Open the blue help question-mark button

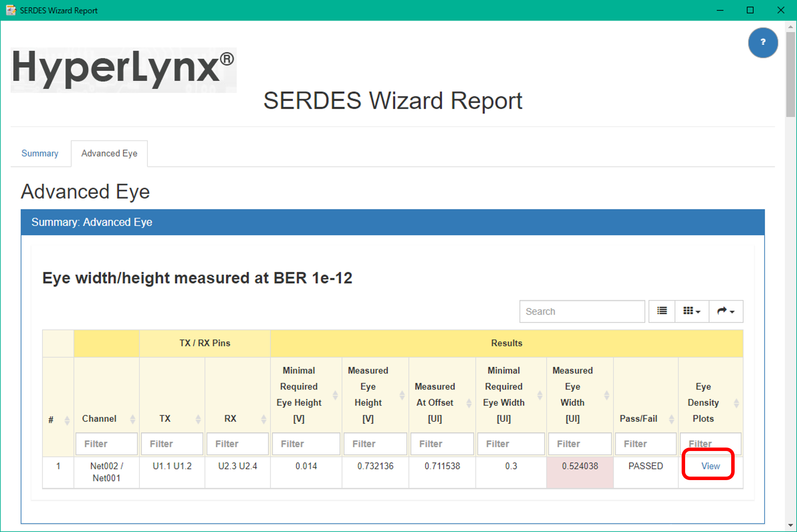point(763,43)
